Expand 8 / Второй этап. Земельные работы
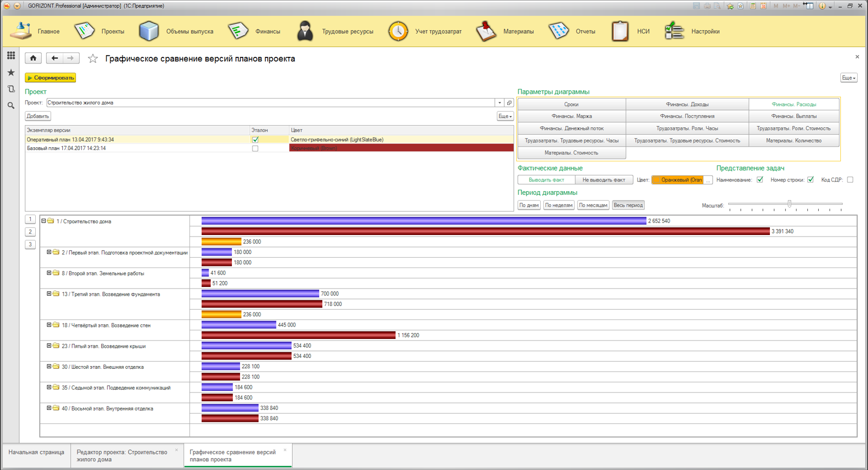The image size is (868, 470). [x=49, y=273]
